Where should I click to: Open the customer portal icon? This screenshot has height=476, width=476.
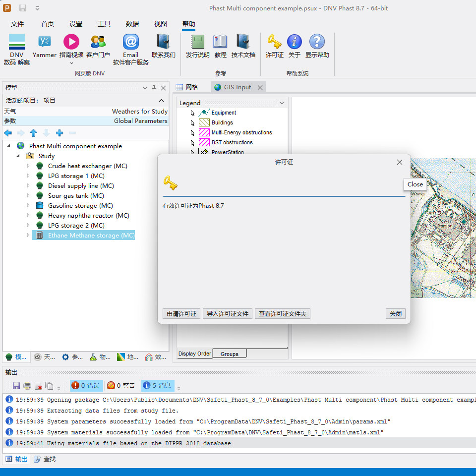(x=98, y=42)
